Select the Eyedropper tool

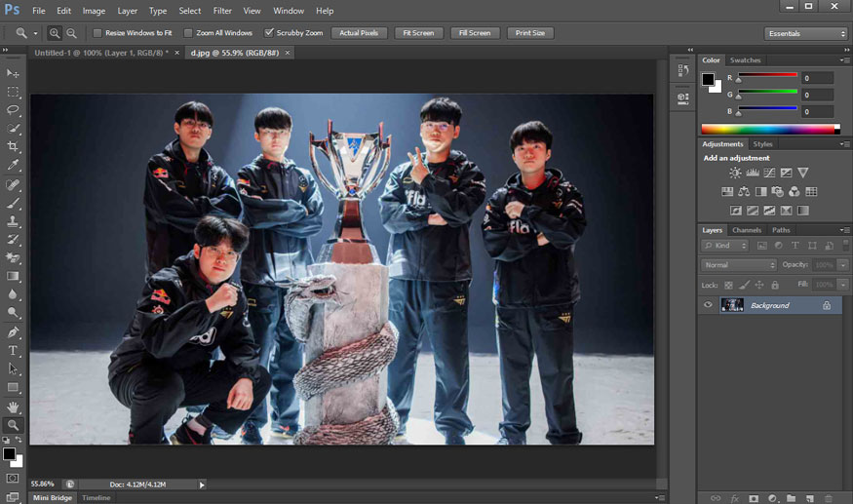[x=13, y=165]
